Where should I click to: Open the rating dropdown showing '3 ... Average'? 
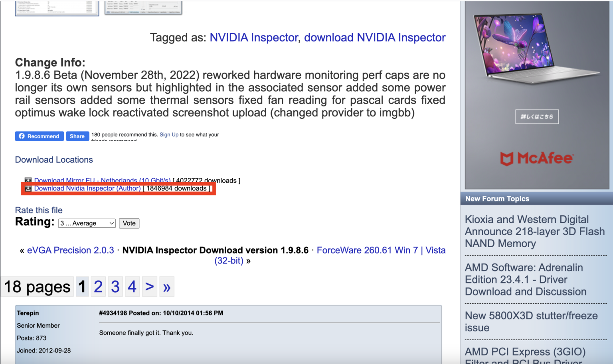(x=86, y=223)
